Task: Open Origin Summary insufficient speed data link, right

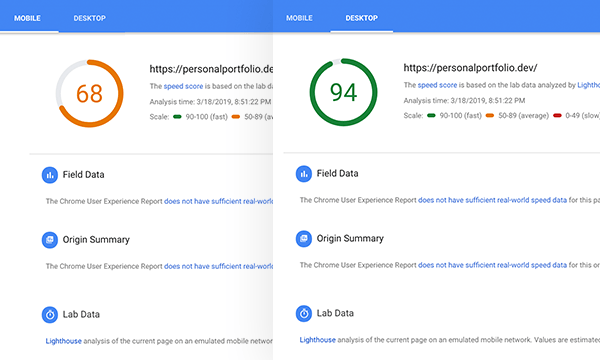Action: click(492, 265)
